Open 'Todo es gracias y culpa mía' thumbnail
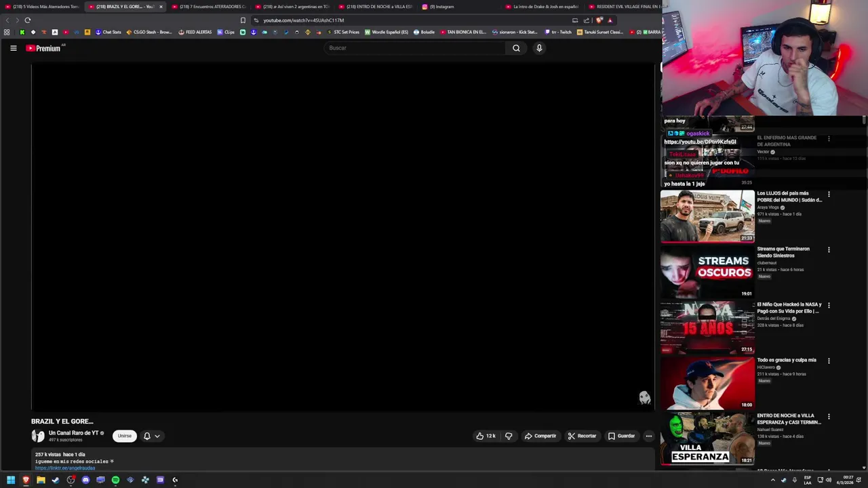The width and height of the screenshot is (868, 488). [x=707, y=383]
